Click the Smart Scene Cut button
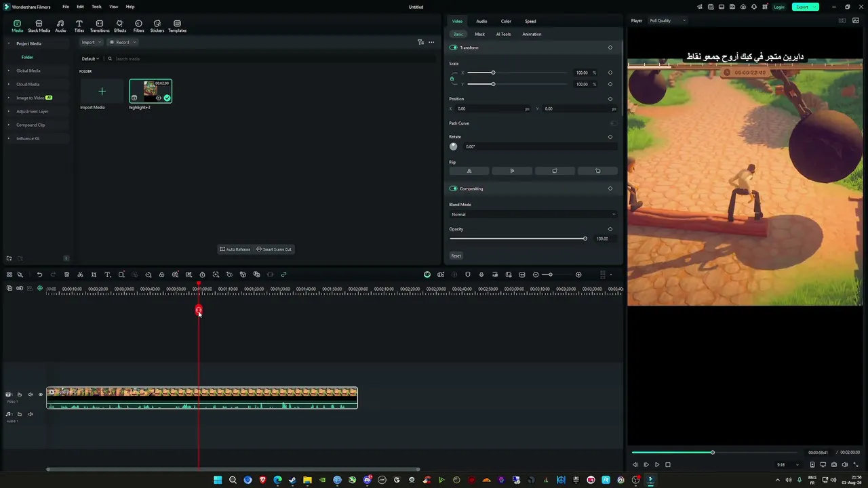868x488 pixels. pos(274,249)
